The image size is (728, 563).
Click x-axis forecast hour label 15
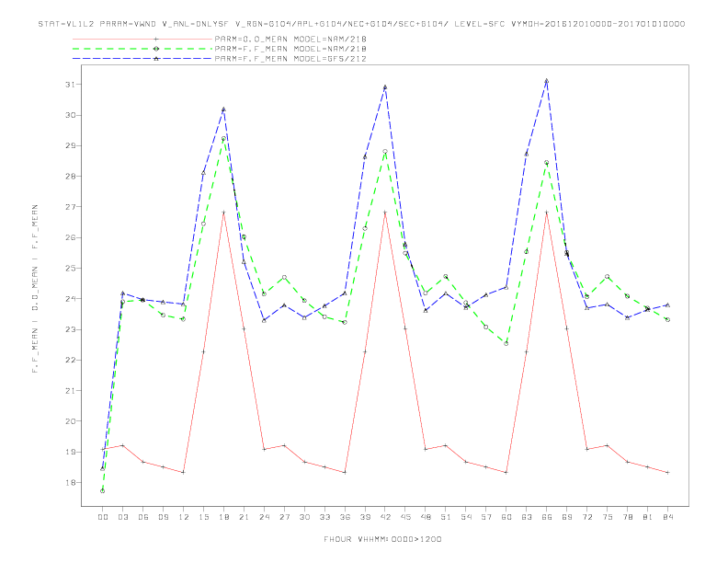tap(203, 517)
